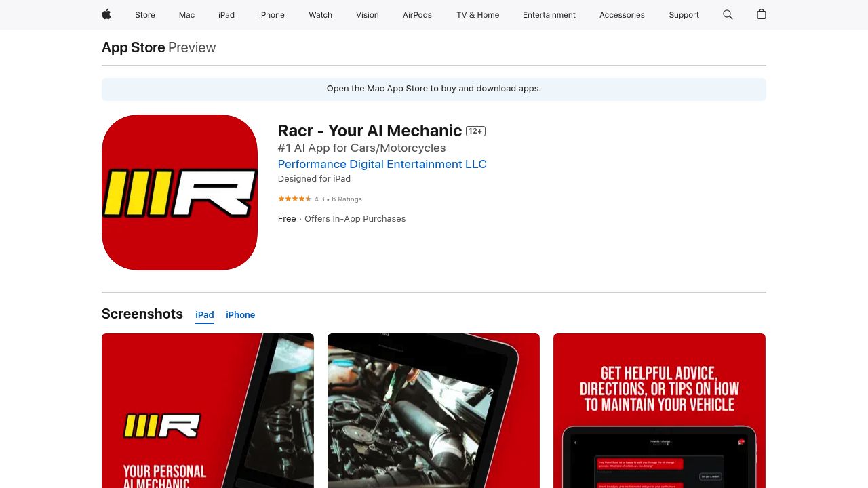The width and height of the screenshot is (868, 488).
Task: Click the 'Offers In-App Purchases' text
Action: [x=355, y=219]
